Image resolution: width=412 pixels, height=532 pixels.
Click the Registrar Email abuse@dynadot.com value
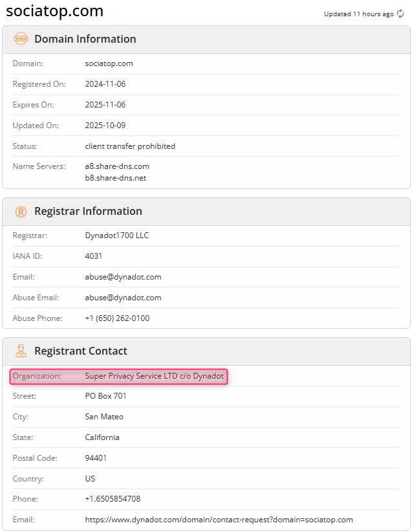tap(123, 277)
